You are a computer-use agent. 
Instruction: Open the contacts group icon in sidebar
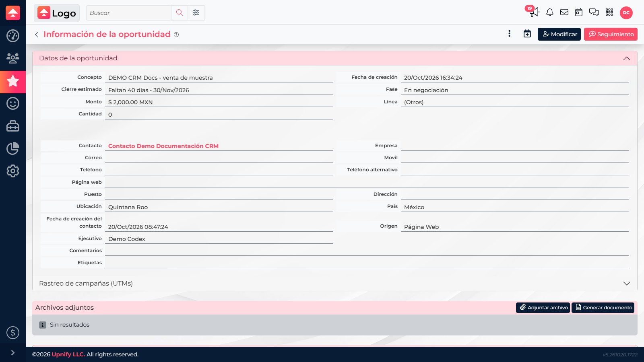click(13, 58)
